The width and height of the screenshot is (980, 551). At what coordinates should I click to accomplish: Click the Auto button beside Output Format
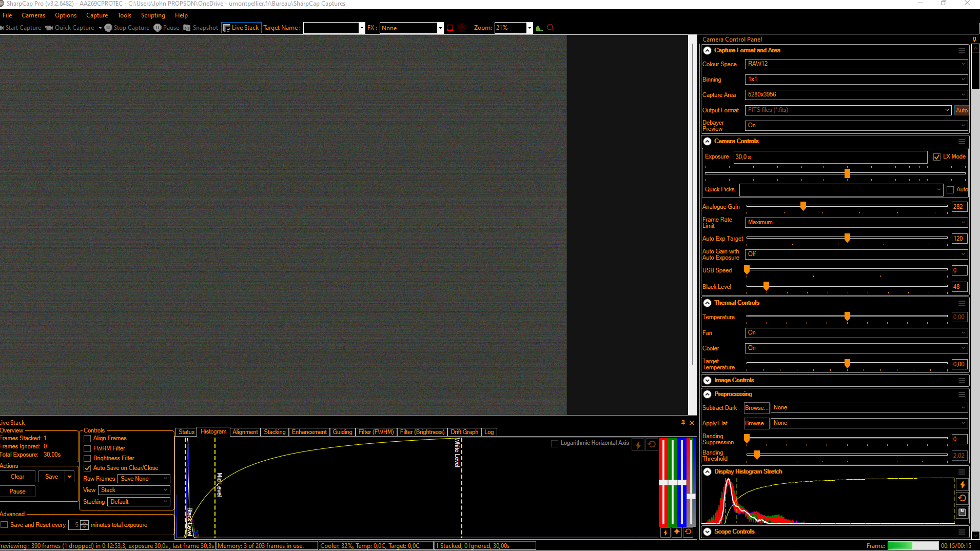(962, 110)
